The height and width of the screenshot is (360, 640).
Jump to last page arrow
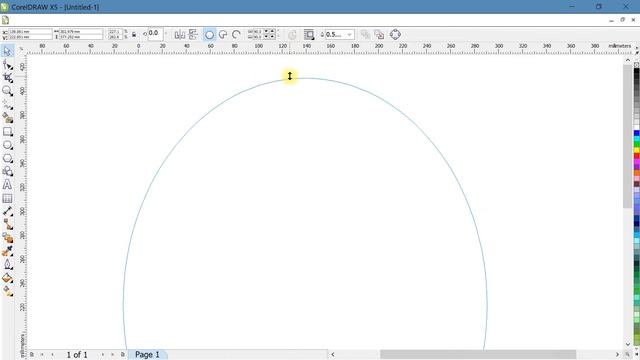113,355
